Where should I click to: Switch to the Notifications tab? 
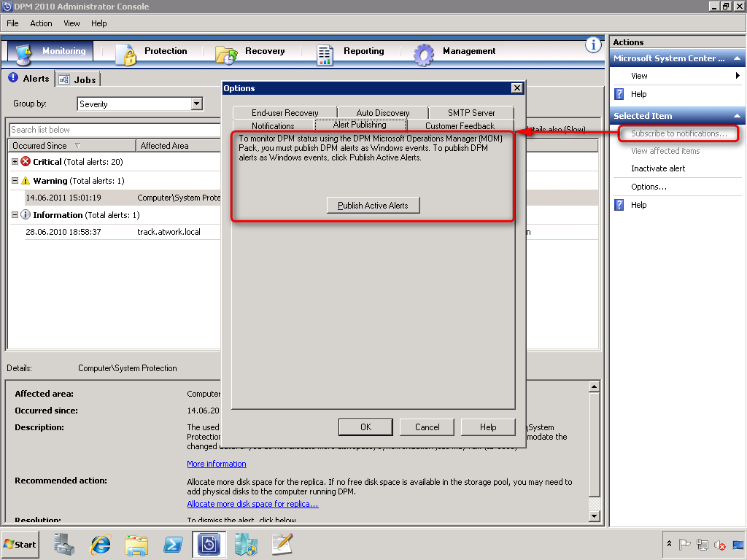coord(273,125)
